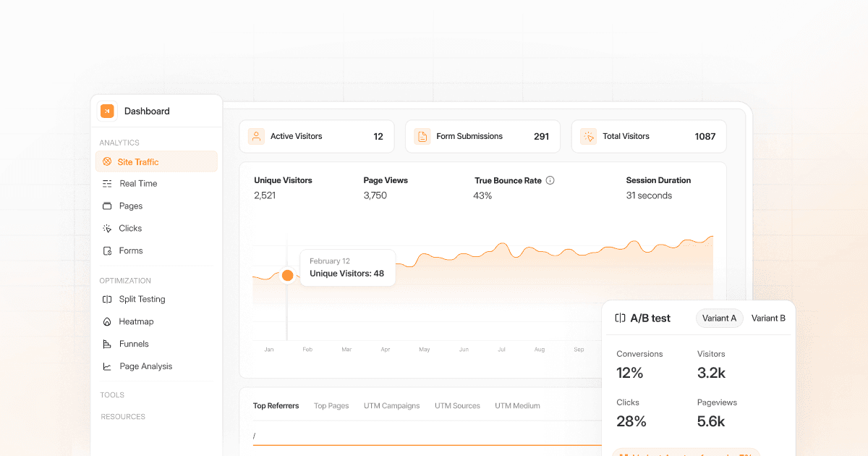Select the Top Referrers tab
The image size is (868, 456).
click(x=276, y=406)
